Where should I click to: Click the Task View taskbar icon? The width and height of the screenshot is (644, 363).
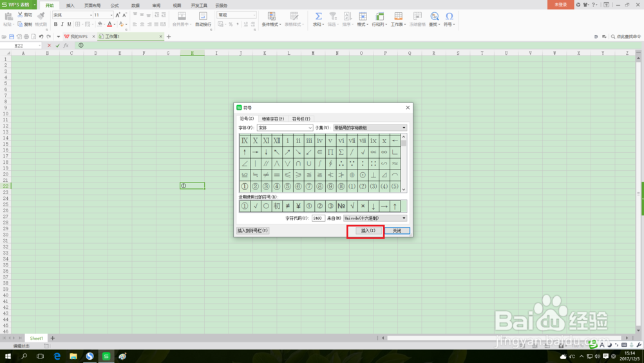pos(40,356)
